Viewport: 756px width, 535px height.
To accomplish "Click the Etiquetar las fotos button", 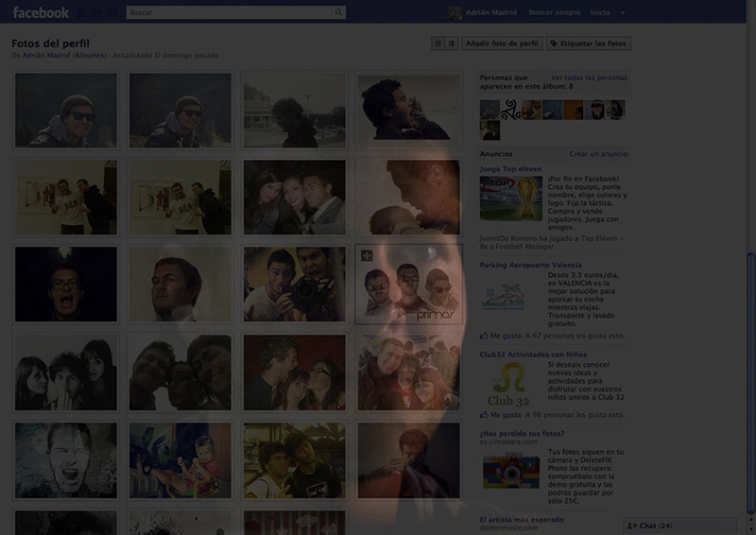I will [588, 43].
